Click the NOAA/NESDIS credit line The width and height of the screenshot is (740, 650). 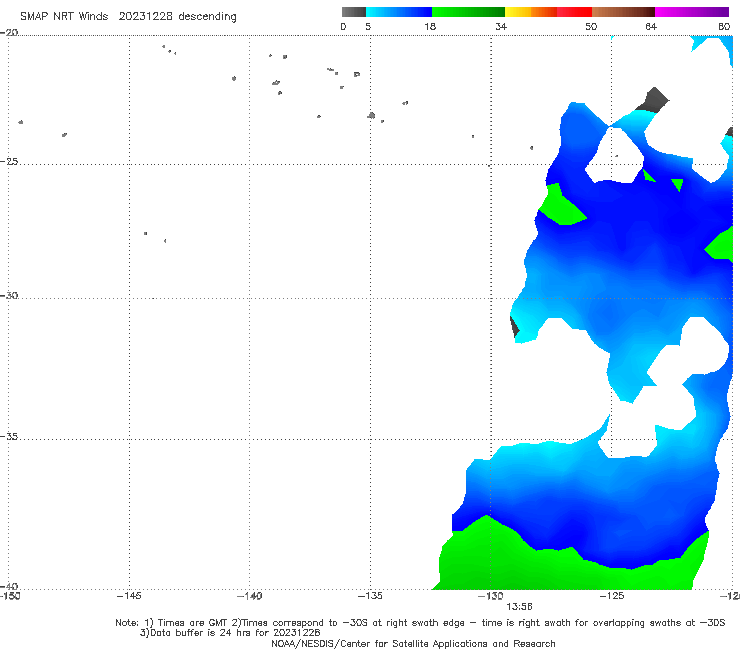[413, 643]
